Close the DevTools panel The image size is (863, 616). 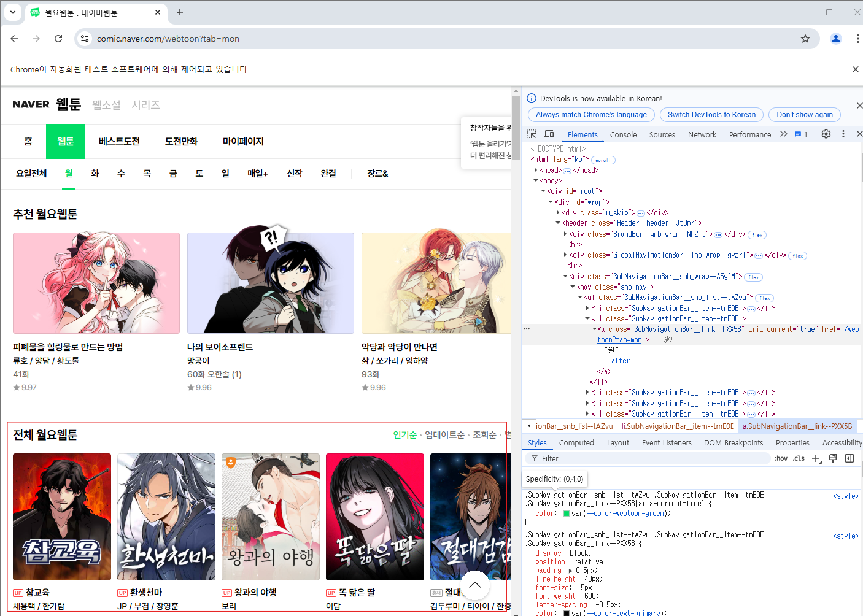(x=859, y=134)
